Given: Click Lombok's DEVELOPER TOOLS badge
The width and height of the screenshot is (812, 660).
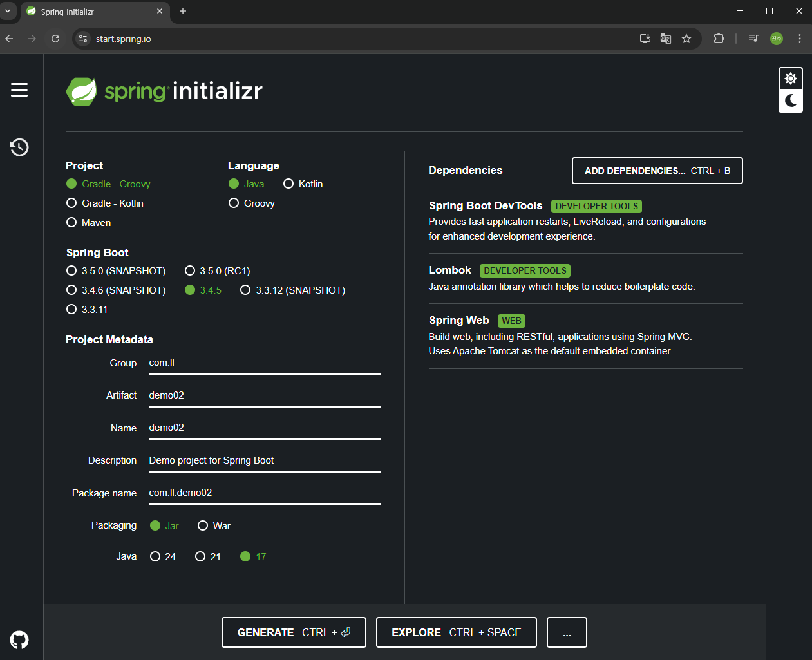Looking at the screenshot, I should (x=525, y=271).
